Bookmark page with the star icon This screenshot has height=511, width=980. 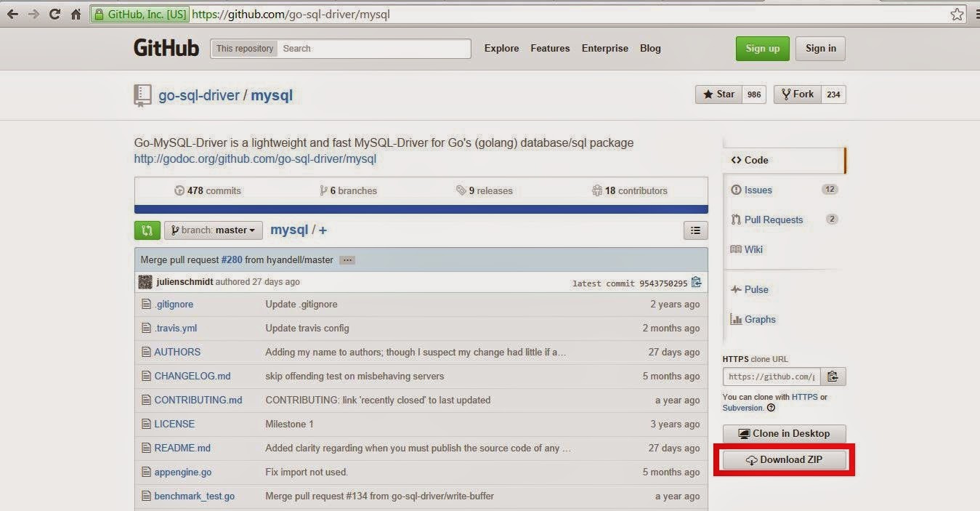957,14
